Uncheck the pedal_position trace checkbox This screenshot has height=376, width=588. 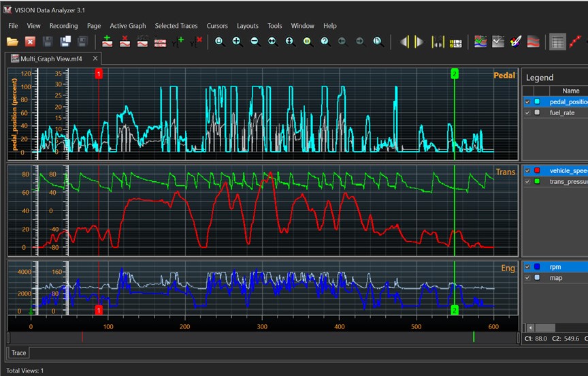527,101
